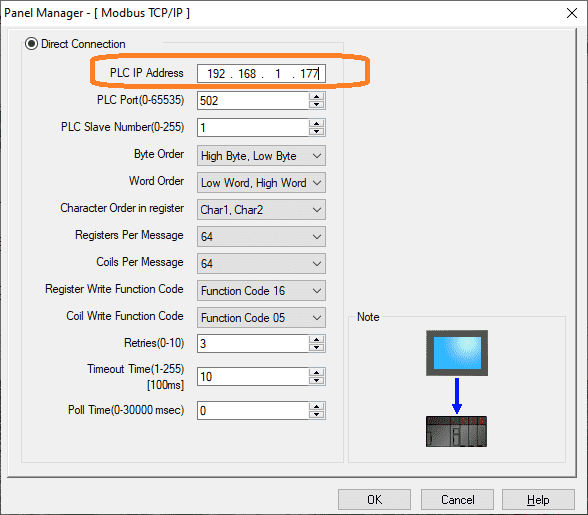Screen dimensions: 588x515
Task: Click the PLC IP Address label
Action: (x=147, y=73)
